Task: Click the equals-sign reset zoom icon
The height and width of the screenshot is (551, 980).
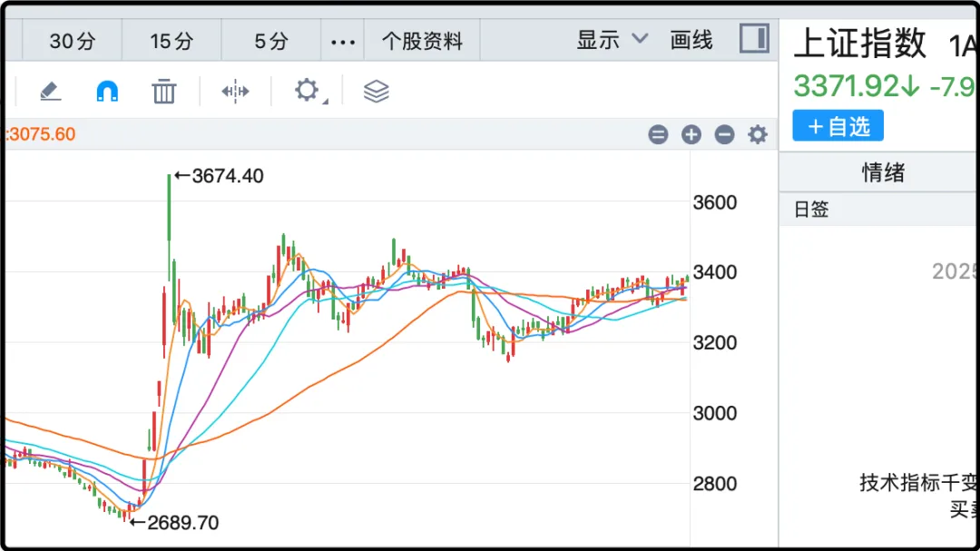Action: point(658,135)
